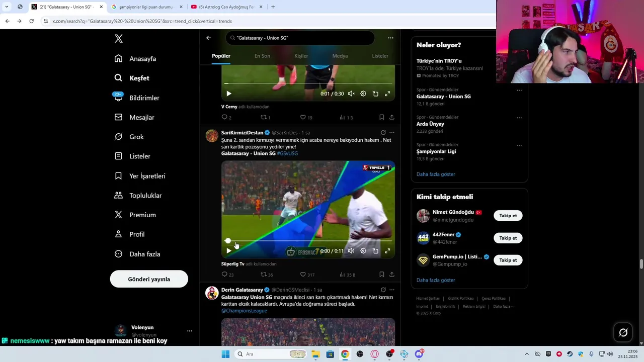The image size is (644, 362).
Task: Open Mesajlar messages
Action: tap(134, 117)
